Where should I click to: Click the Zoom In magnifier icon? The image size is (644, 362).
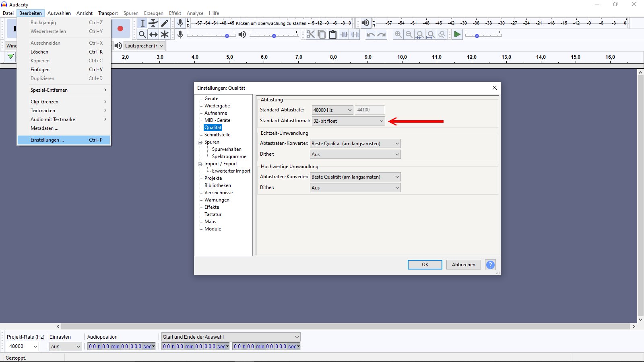click(x=398, y=35)
